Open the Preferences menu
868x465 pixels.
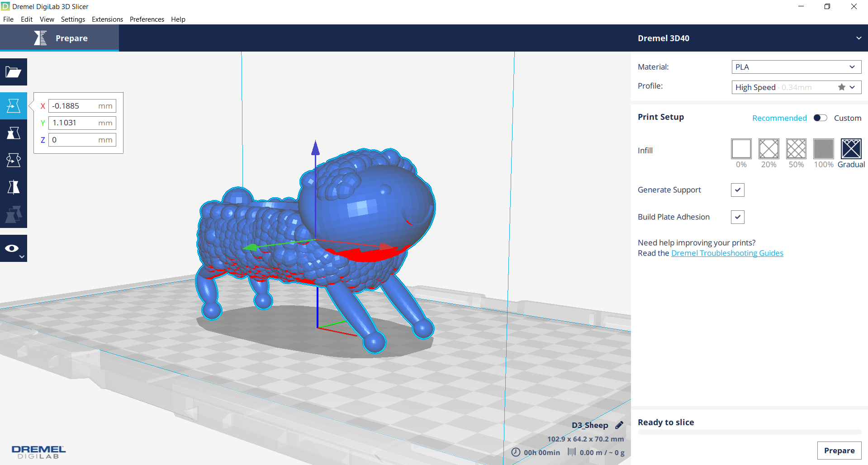pos(147,19)
